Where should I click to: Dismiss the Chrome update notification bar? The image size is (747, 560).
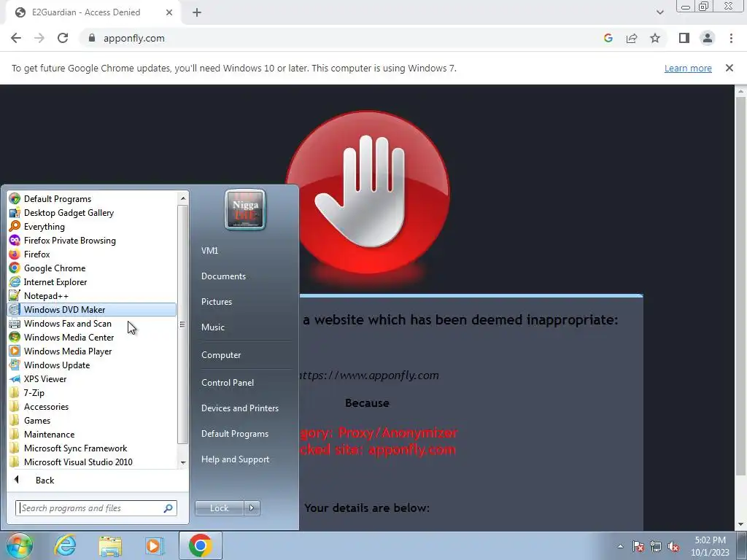(729, 68)
